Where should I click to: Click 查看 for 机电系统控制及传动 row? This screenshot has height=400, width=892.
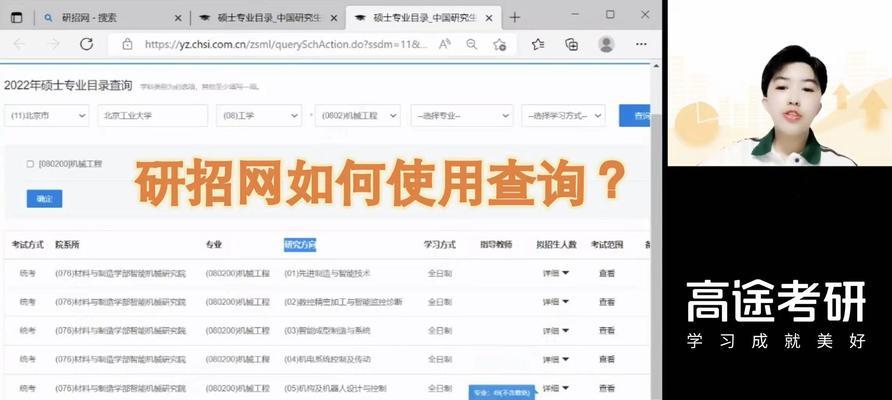tap(607, 360)
